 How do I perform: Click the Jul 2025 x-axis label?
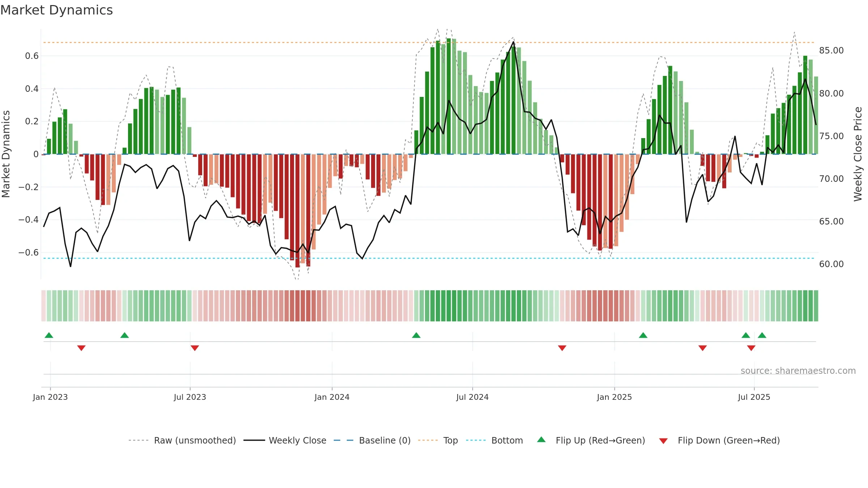754,397
